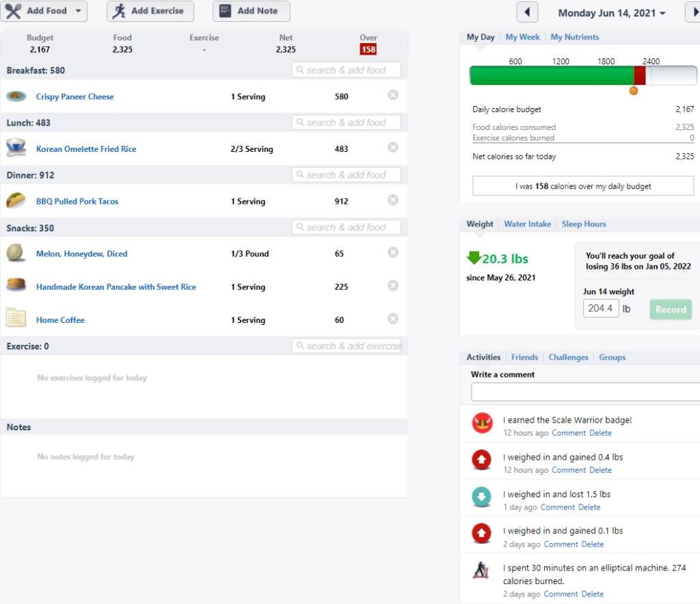Go to previous day arrow
Image resolution: width=700 pixels, height=604 pixels.
pyautogui.click(x=527, y=12)
